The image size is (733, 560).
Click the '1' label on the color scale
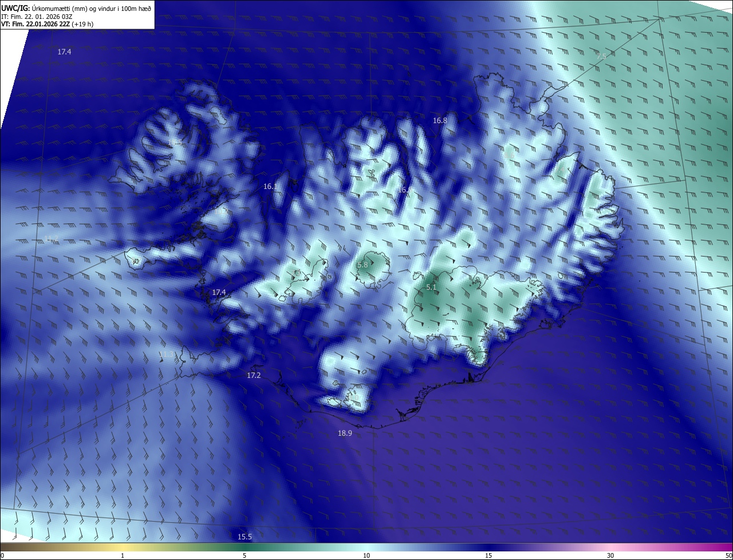pyautogui.click(x=123, y=556)
